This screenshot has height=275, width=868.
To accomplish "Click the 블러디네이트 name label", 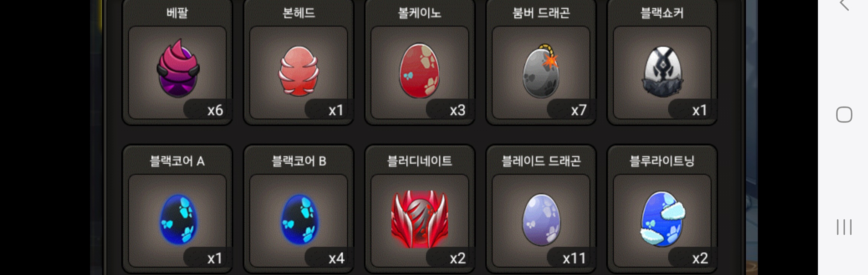I will pyautogui.click(x=420, y=161).
